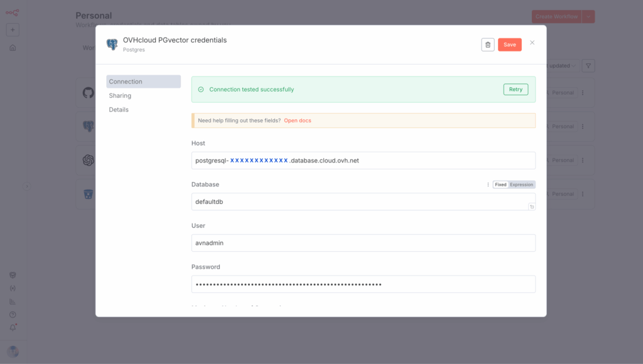Open the Variables icon in left sidebar
The height and width of the screenshot is (364, 643).
(x=13, y=288)
